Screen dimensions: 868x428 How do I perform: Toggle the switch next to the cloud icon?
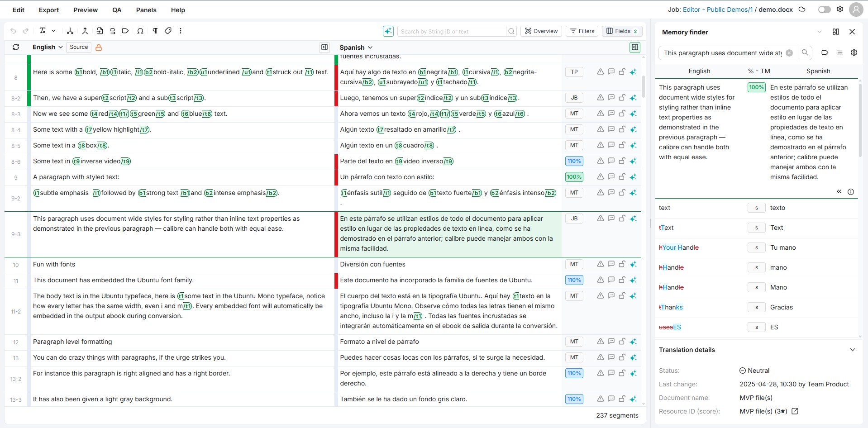pos(824,10)
